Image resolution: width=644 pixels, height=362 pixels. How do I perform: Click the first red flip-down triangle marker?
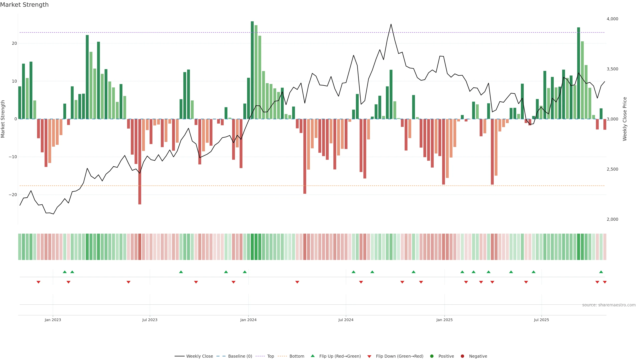[x=39, y=282]
